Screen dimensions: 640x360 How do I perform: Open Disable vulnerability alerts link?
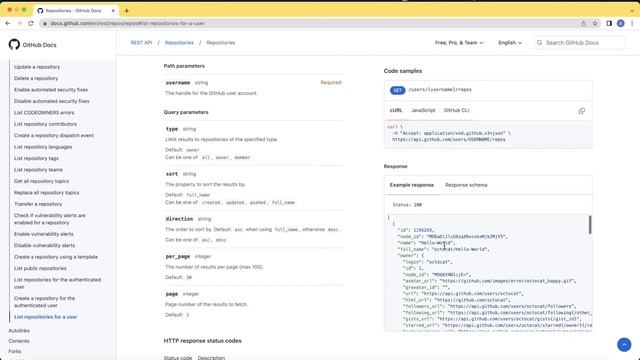tap(44, 245)
